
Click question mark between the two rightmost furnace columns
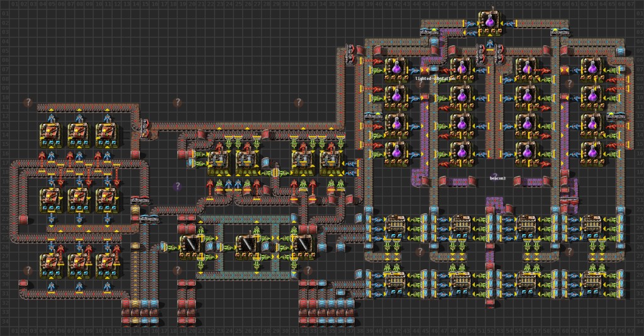click(569, 251)
